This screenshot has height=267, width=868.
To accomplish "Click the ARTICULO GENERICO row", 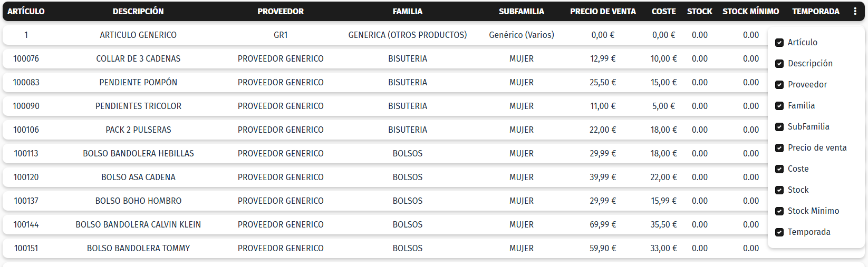I will 138,35.
